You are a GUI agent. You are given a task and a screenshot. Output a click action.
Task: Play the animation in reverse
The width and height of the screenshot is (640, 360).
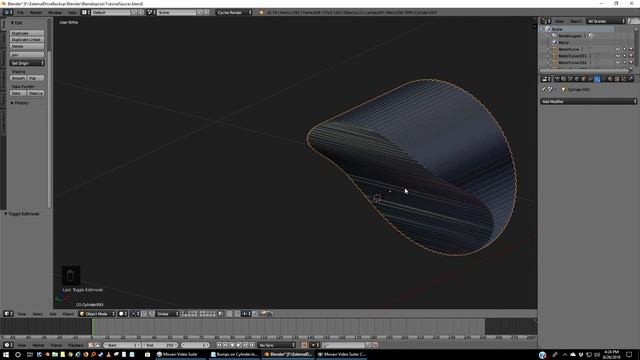coord(232,345)
